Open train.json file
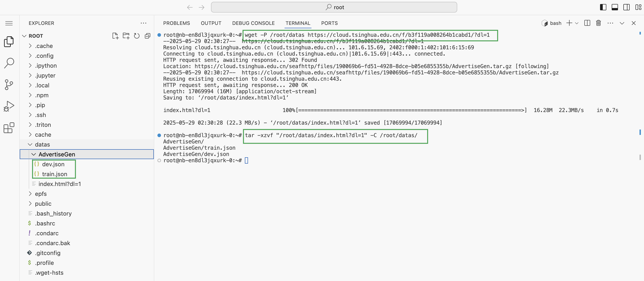 tap(54, 174)
